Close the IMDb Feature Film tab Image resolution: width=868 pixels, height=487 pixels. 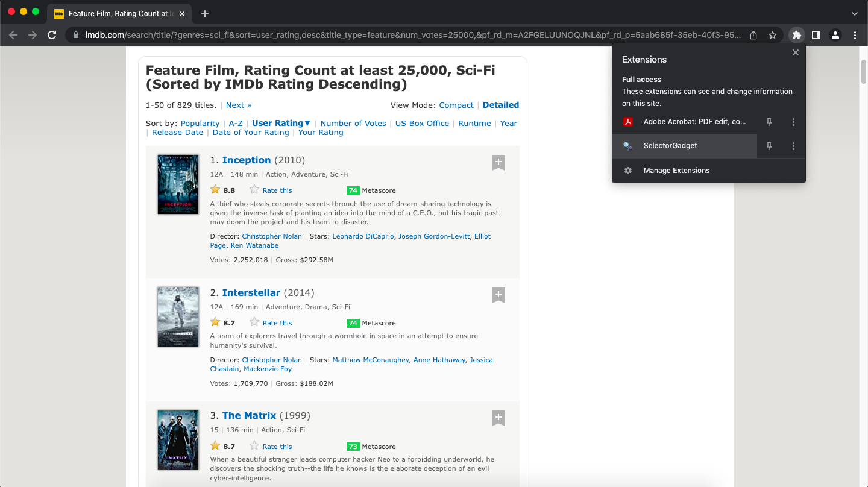click(183, 13)
